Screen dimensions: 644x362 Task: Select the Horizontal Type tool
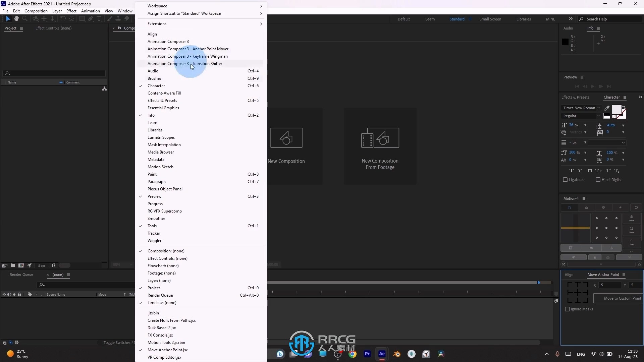click(99, 19)
